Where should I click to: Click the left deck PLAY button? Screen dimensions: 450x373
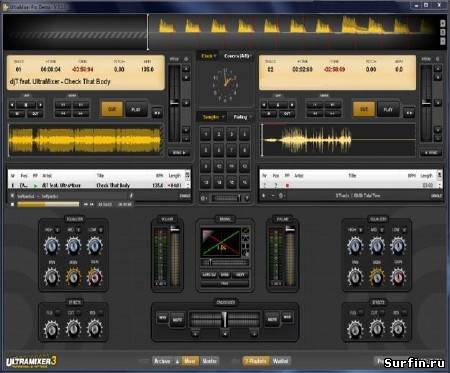136,109
